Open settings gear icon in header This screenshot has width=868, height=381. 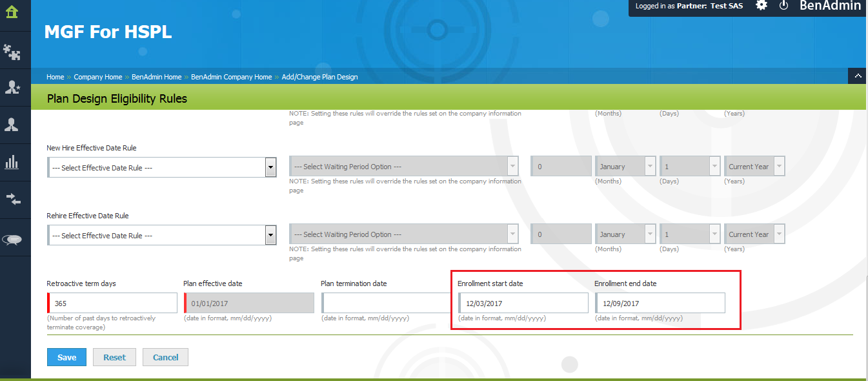[x=762, y=6]
